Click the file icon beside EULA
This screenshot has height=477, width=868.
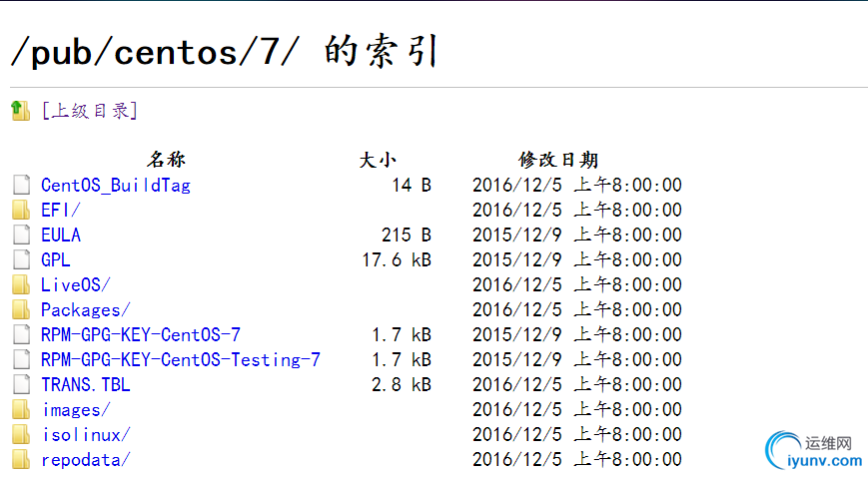coord(22,236)
